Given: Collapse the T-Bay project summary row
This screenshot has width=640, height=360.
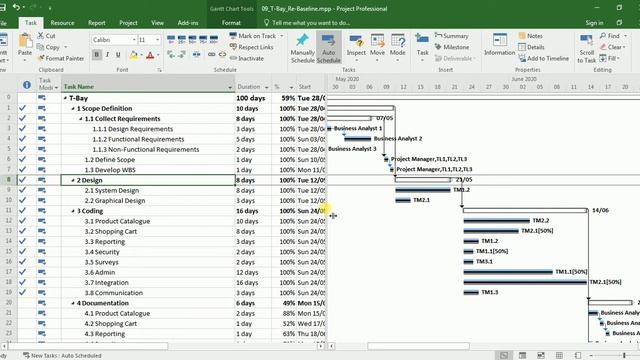Looking at the screenshot, I should [x=65, y=98].
